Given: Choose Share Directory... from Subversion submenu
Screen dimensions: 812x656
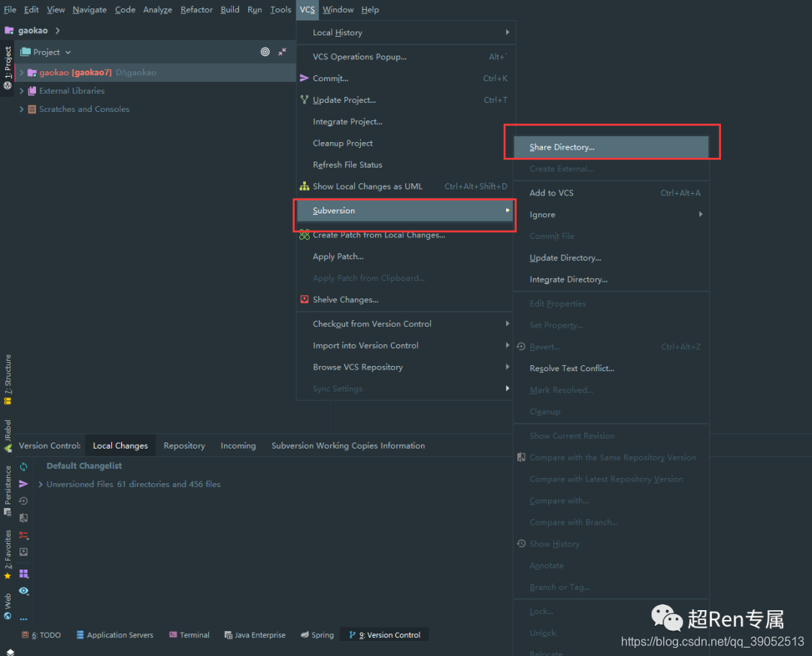Looking at the screenshot, I should 611,147.
